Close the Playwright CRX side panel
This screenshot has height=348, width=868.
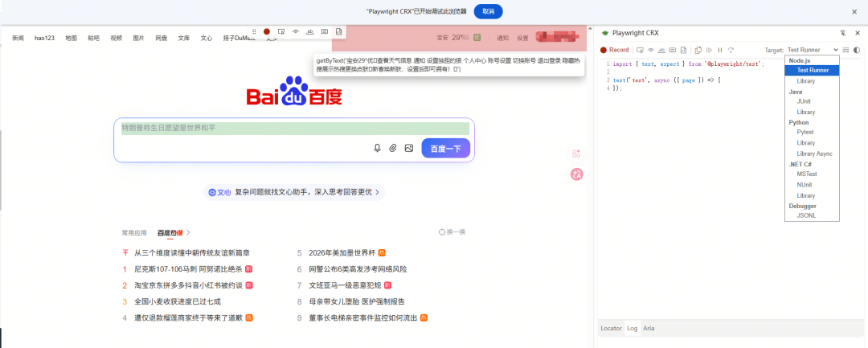tap(858, 33)
